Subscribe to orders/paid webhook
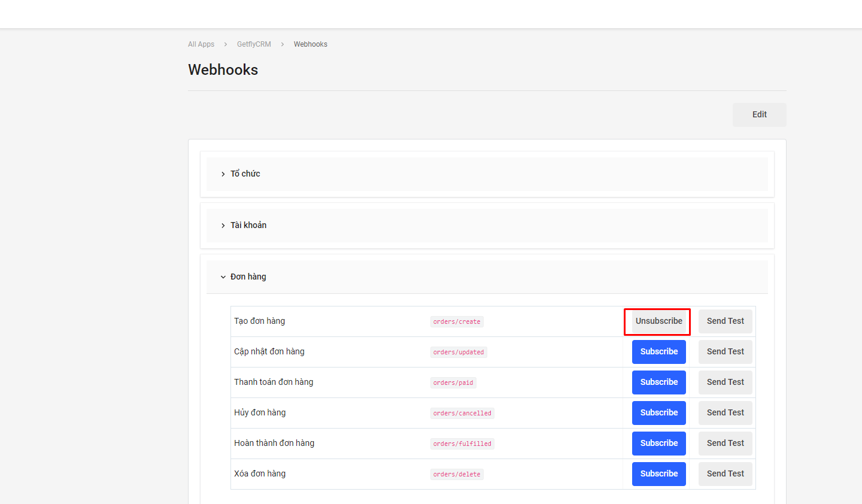The width and height of the screenshot is (862, 504). click(x=658, y=382)
